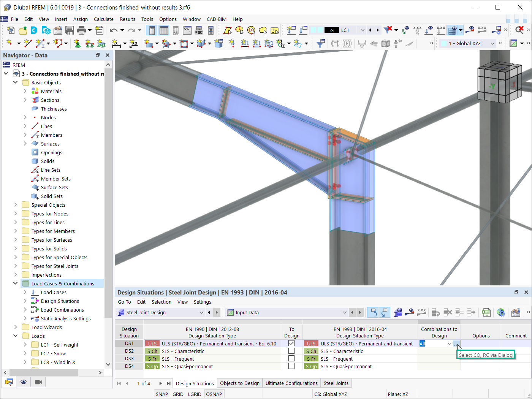
Task: Check To Design for DS4 row
Action: pyautogui.click(x=291, y=366)
